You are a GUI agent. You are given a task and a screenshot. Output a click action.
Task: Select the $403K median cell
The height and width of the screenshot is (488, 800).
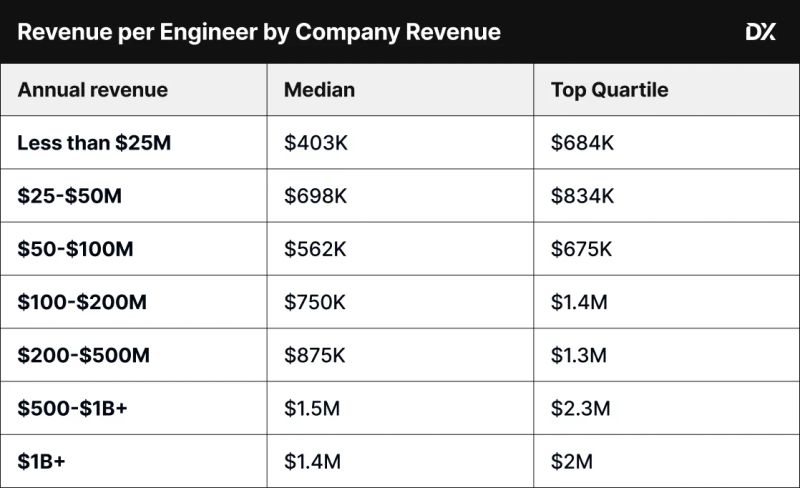(315, 143)
